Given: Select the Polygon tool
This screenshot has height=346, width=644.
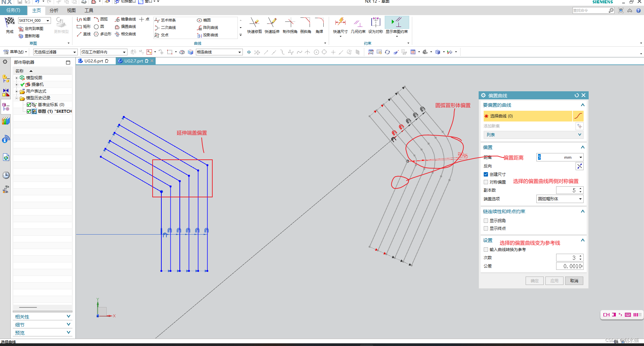Looking at the screenshot, I should [103, 34].
